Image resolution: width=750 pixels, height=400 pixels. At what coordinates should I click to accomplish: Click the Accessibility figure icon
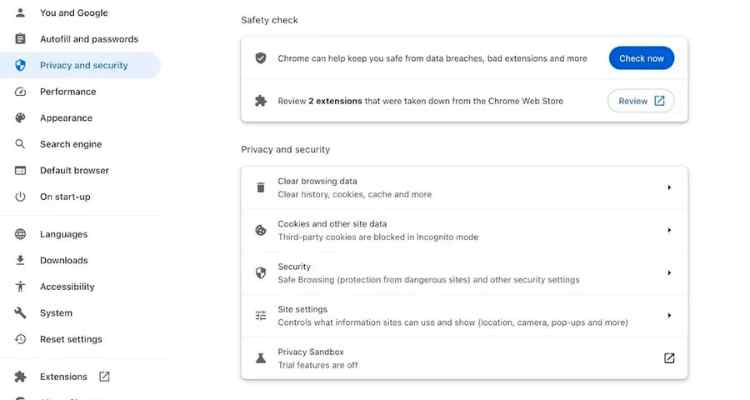[x=20, y=287]
